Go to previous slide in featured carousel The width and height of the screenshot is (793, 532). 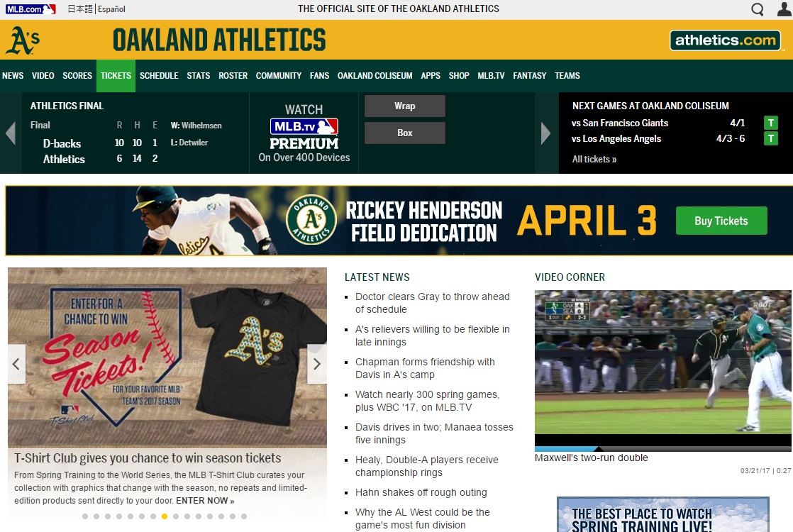pos(16,364)
